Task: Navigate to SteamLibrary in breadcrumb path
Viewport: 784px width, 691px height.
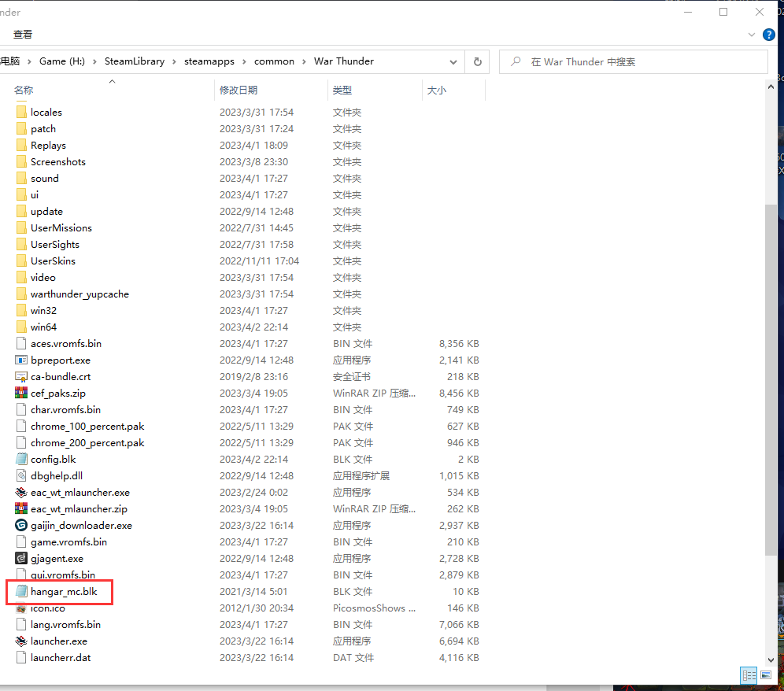Action: [135, 61]
